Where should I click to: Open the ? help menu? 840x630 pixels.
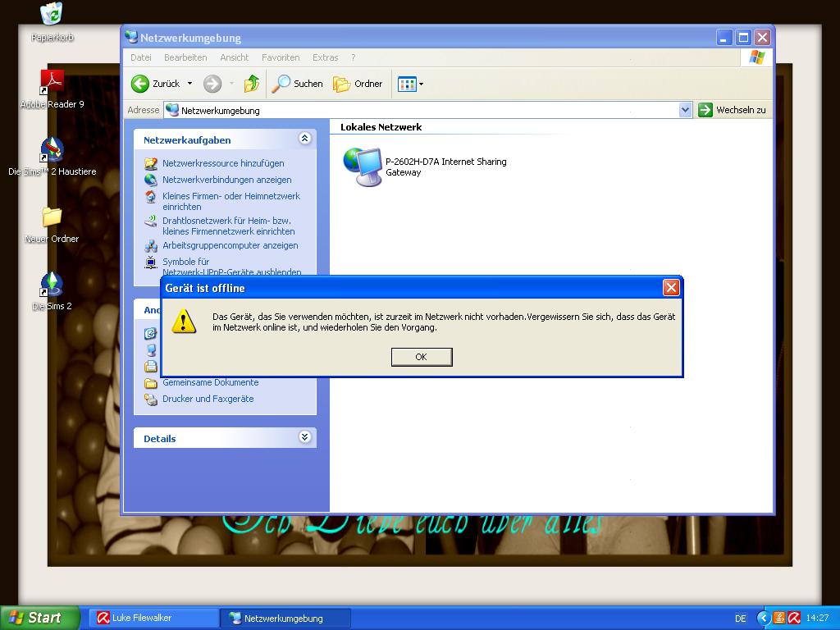(x=353, y=57)
